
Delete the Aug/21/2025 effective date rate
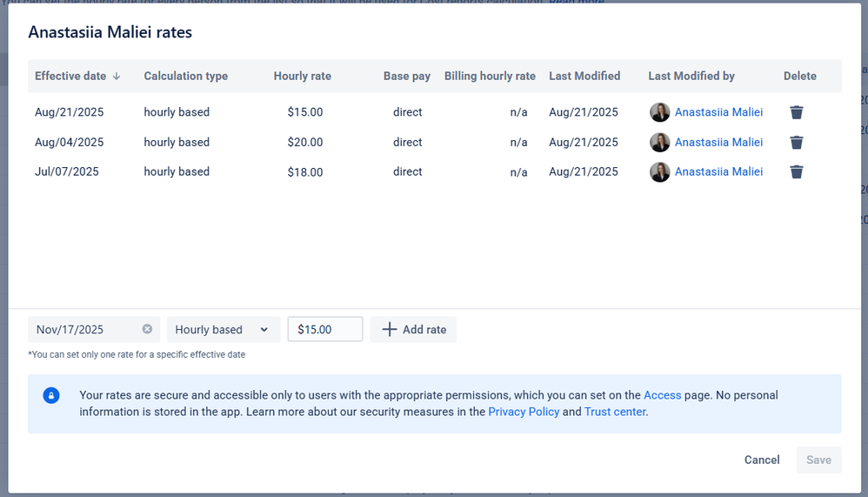click(x=796, y=112)
